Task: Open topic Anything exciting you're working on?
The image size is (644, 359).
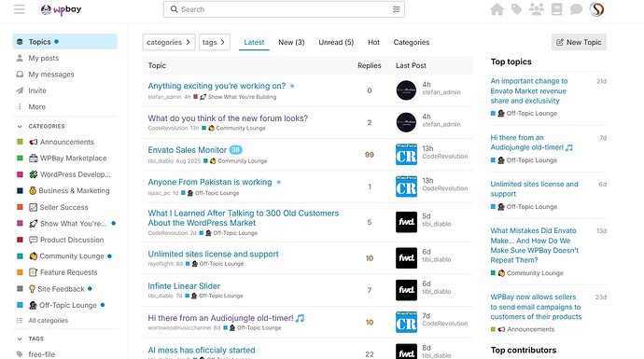Action: pyautogui.click(x=217, y=86)
